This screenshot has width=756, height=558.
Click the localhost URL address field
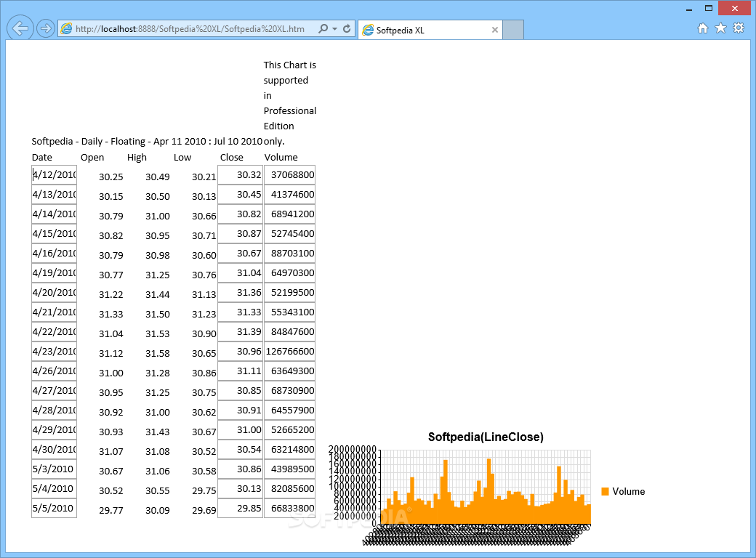point(190,29)
